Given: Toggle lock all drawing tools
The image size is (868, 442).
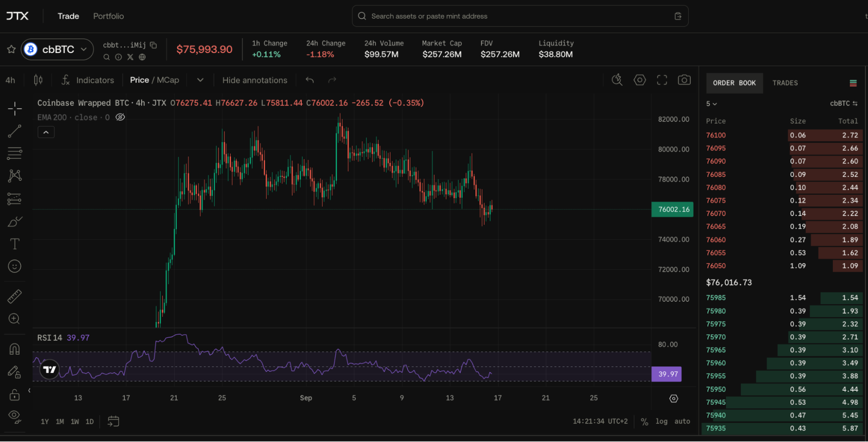Looking at the screenshot, I should (15, 395).
